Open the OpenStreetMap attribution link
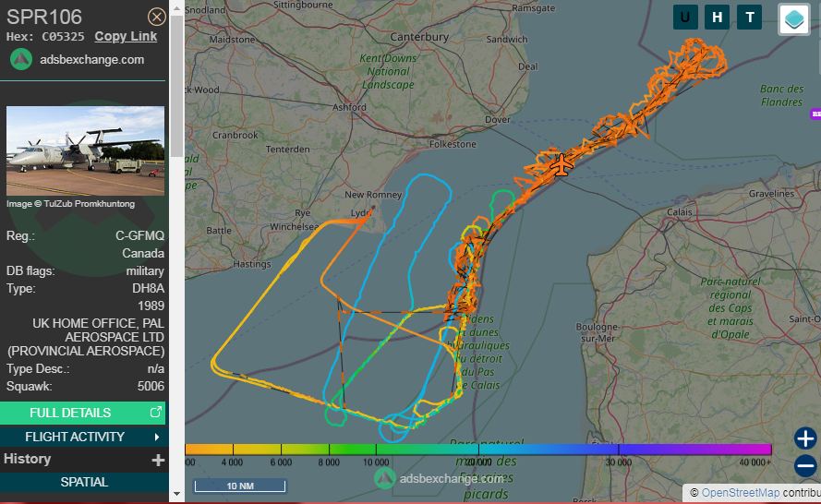Screen dimensions: 821x504 [x=741, y=493]
